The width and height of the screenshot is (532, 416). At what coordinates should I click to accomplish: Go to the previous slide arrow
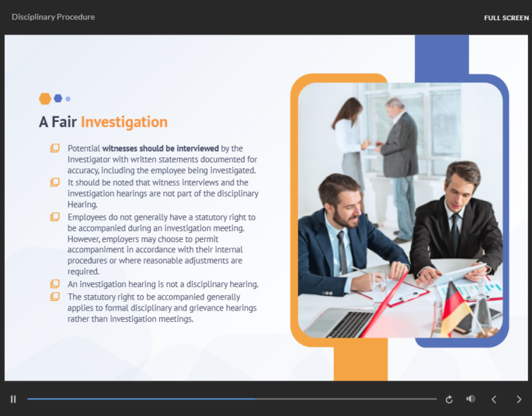click(494, 399)
